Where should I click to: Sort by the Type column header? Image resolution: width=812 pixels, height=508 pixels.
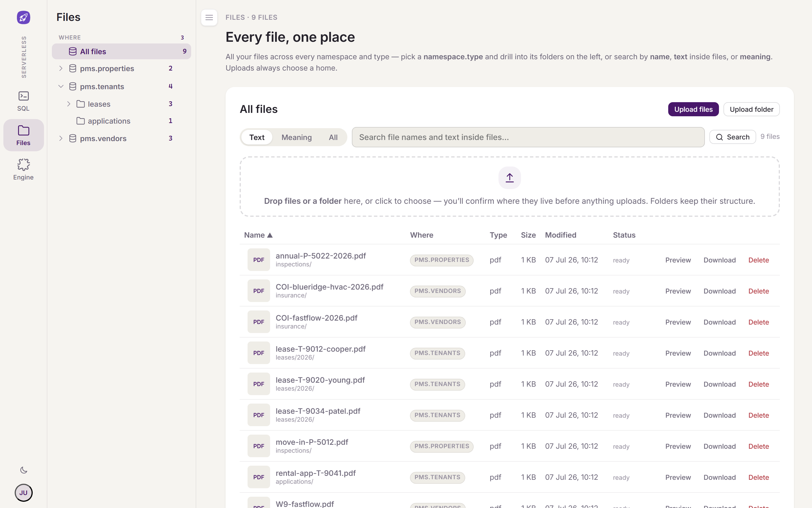pyautogui.click(x=498, y=235)
